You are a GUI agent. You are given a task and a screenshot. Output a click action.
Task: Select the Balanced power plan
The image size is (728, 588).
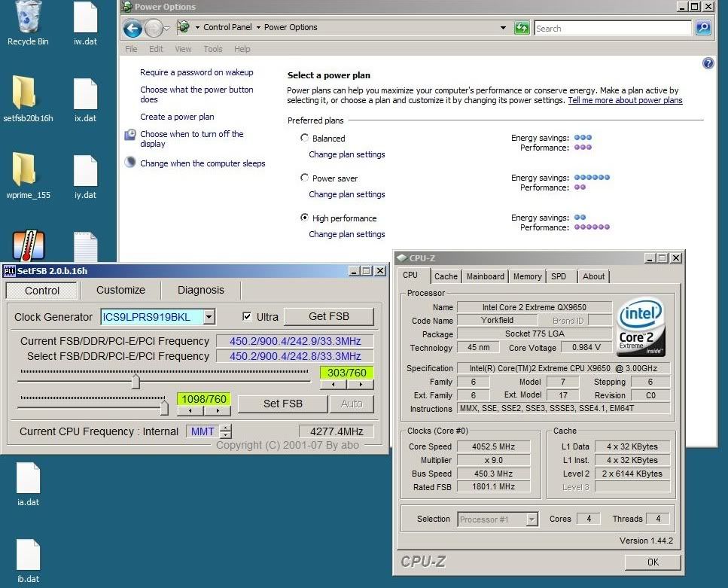coord(305,138)
